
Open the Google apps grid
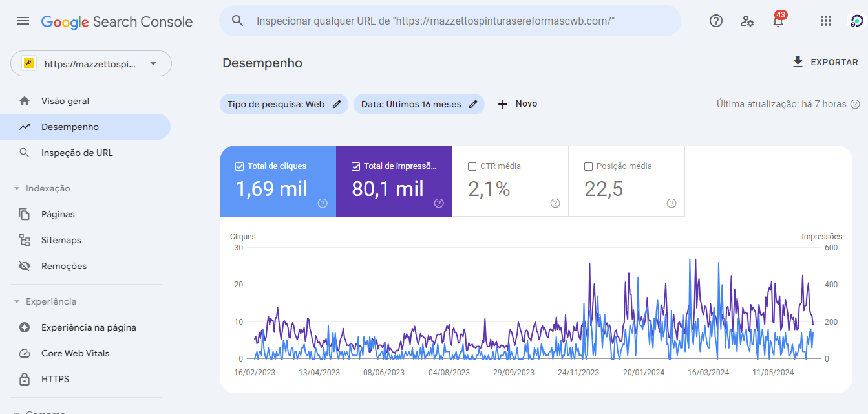825,21
